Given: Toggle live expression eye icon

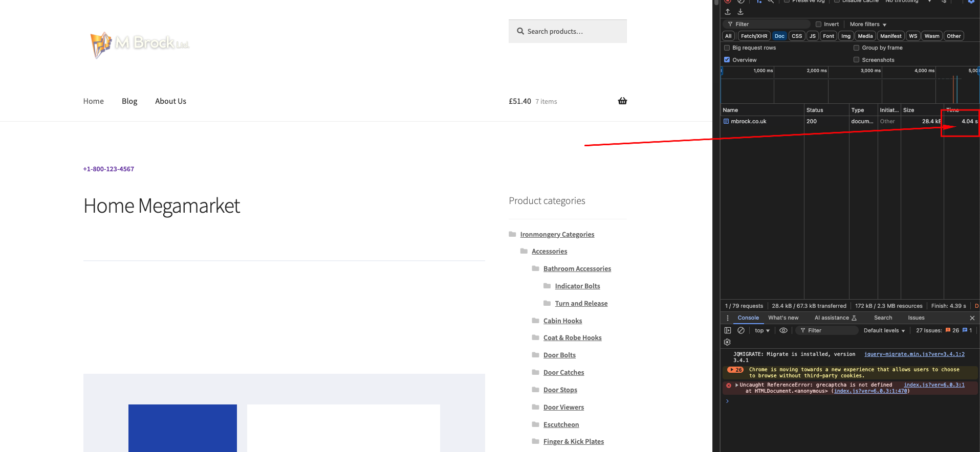Looking at the screenshot, I should [x=783, y=330].
